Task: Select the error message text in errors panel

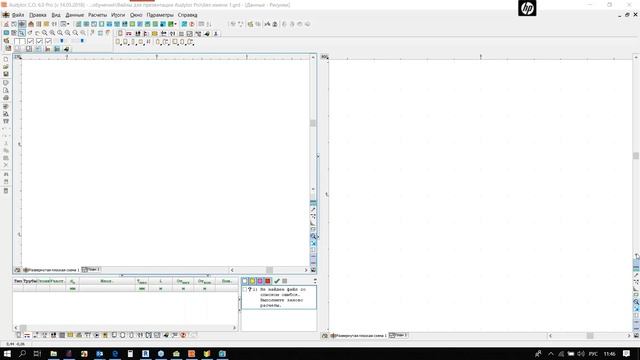Action: (x=282, y=297)
